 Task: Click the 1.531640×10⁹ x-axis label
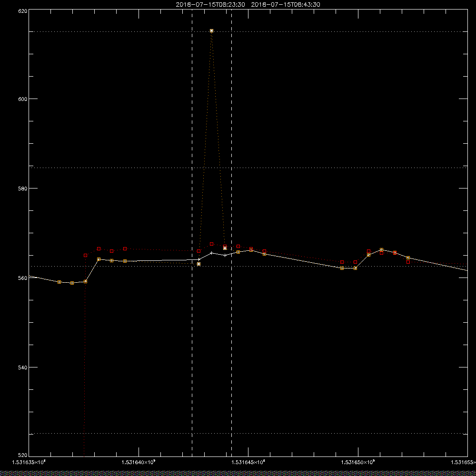(x=139, y=462)
